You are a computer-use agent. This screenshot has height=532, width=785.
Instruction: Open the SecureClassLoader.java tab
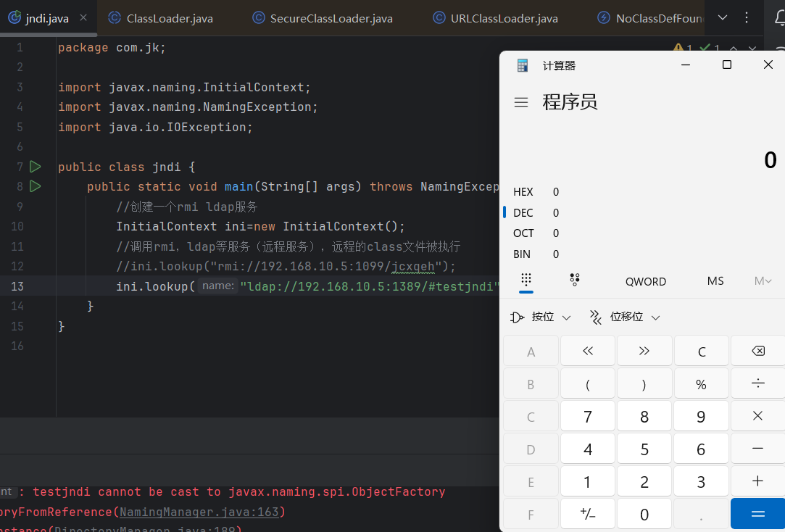323,18
